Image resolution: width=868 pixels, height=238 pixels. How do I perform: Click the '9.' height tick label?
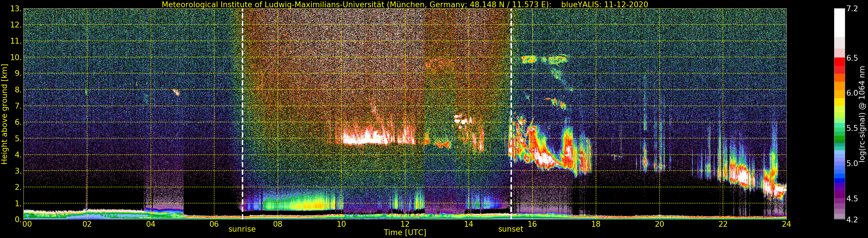(x=18, y=73)
